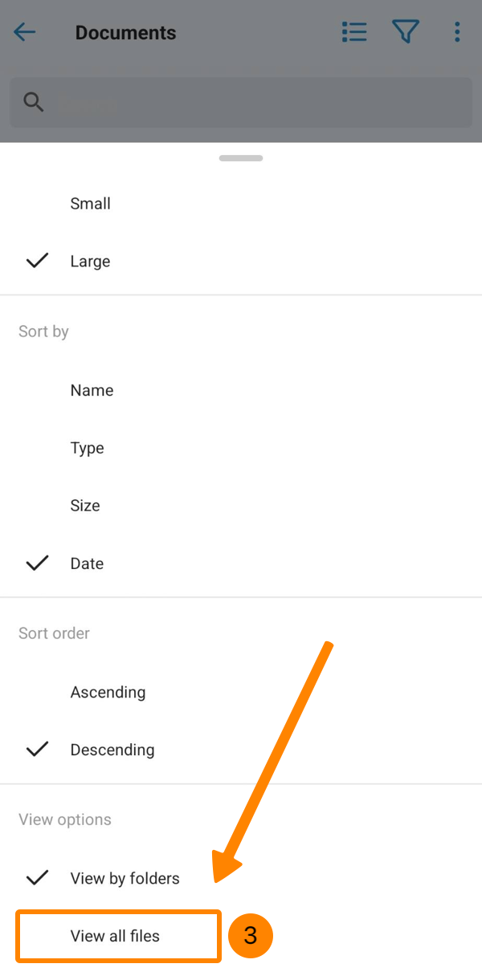Sort files by Type
This screenshot has width=482, height=980.
point(88,448)
